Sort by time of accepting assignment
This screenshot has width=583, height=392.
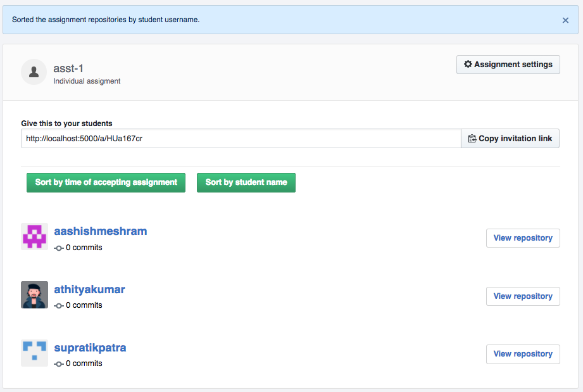pyautogui.click(x=106, y=182)
